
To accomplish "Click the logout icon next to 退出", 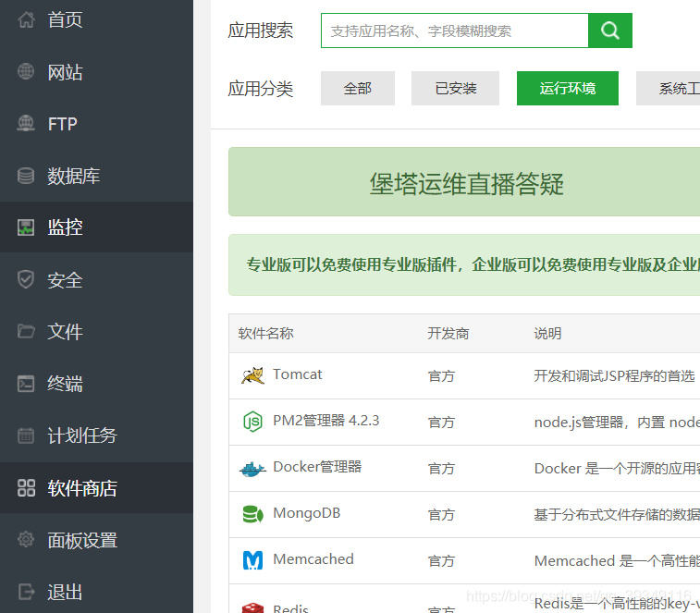I will pyautogui.click(x=26, y=592).
